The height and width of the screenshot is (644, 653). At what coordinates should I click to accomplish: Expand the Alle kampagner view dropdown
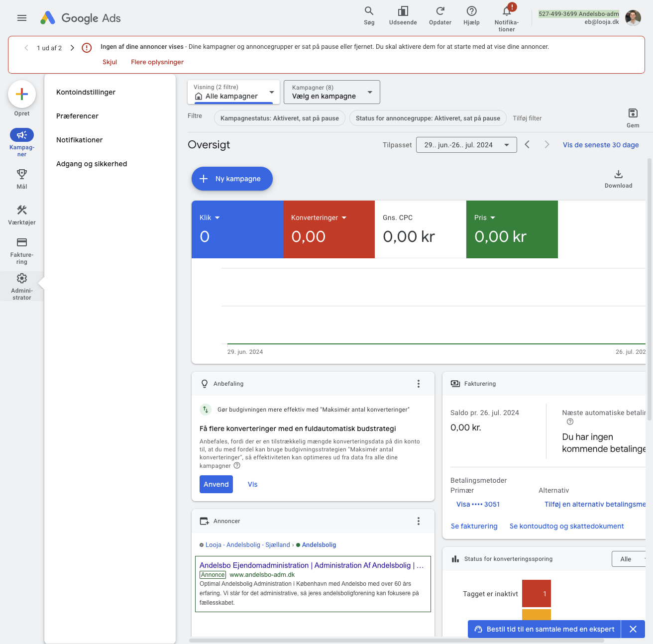(233, 92)
